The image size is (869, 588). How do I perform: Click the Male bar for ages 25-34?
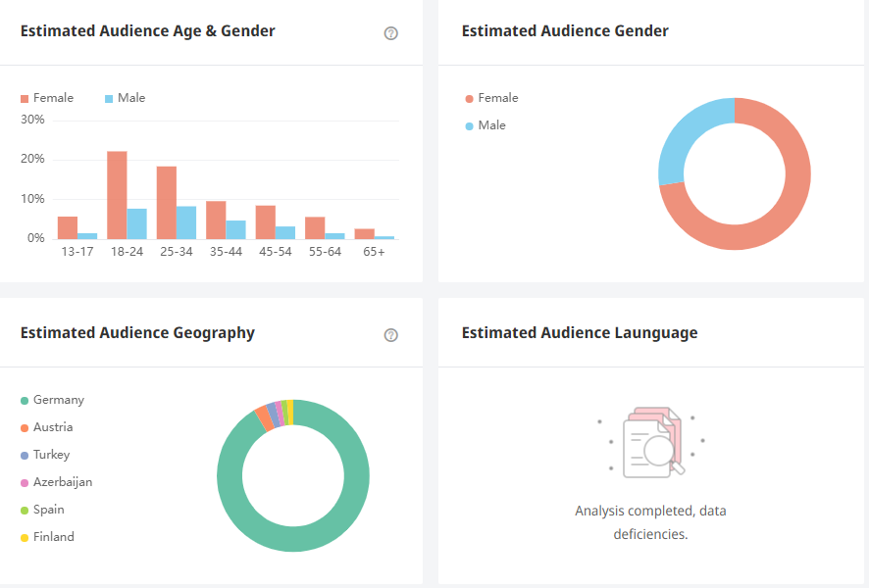click(x=186, y=222)
